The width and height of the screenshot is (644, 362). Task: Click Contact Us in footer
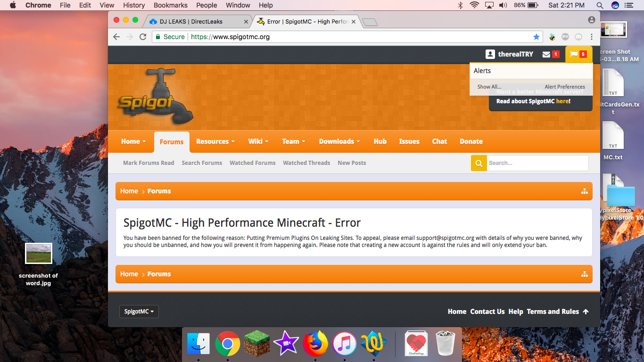point(487,312)
